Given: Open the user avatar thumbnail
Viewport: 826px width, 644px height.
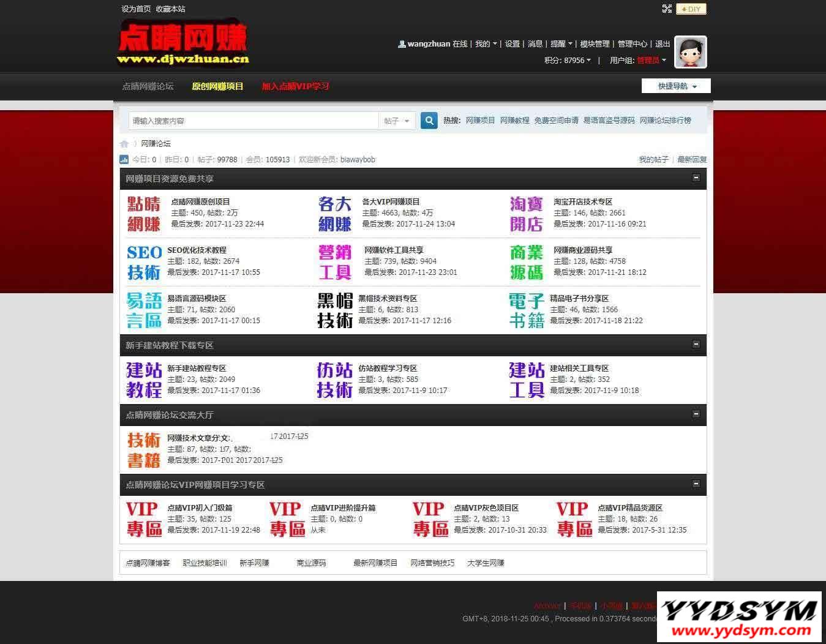Looking at the screenshot, I should pos(691,52).
